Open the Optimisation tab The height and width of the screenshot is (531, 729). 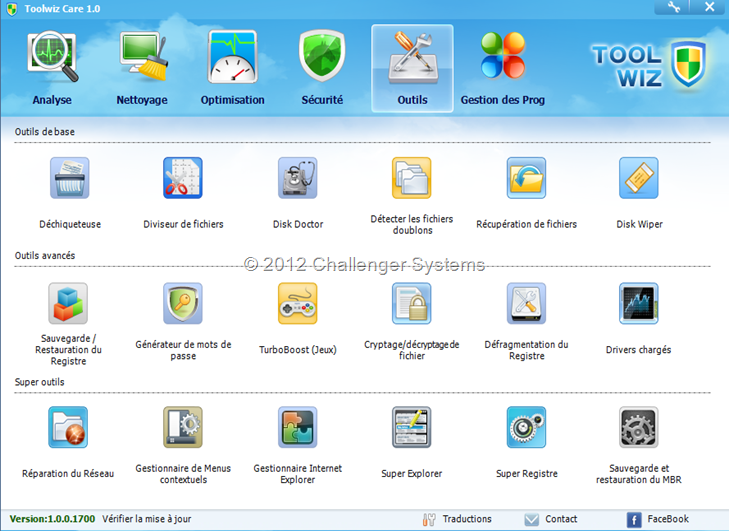tap(232, 68)
